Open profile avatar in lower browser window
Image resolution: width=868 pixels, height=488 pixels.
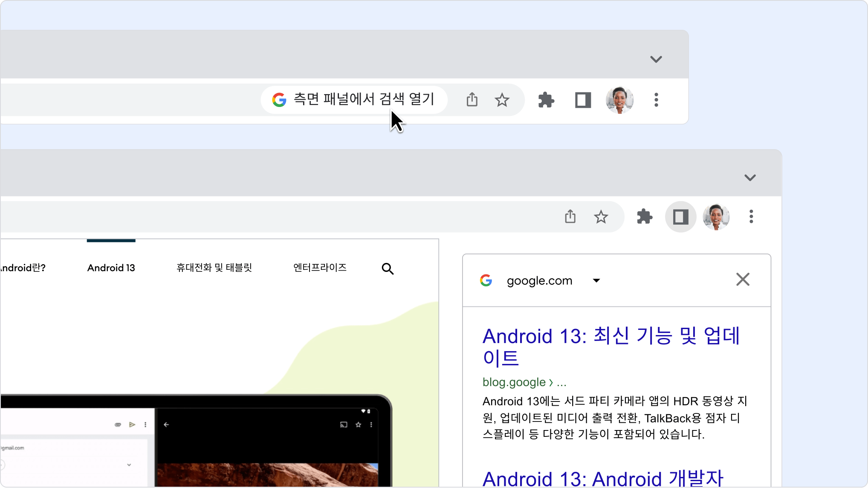pyautogui.click(x=716, y=217)
